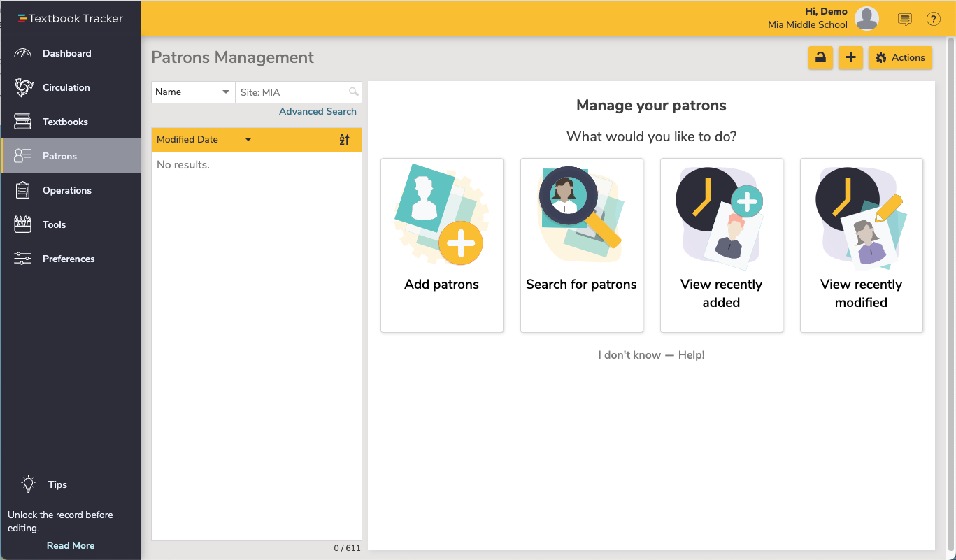
Task: Click the Read More link
Action: [x=71, y=545]
